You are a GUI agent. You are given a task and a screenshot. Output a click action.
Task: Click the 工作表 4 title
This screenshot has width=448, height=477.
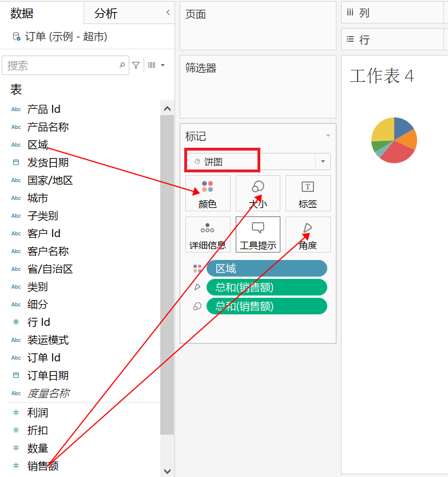(x=382, y=76)
